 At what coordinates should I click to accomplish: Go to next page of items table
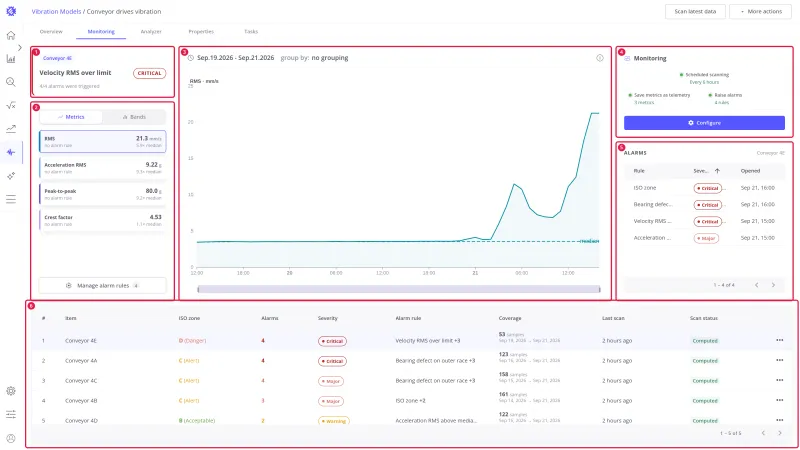pyautogui.click(x=780, y=433)
